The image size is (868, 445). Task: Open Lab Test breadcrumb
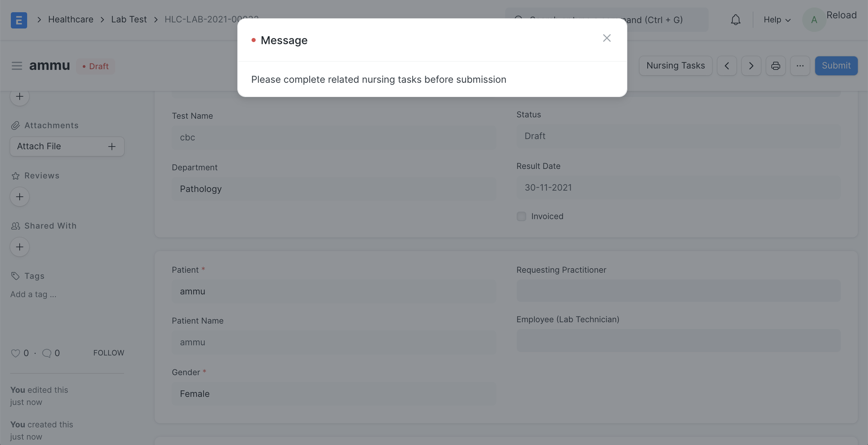click(129, 19)
